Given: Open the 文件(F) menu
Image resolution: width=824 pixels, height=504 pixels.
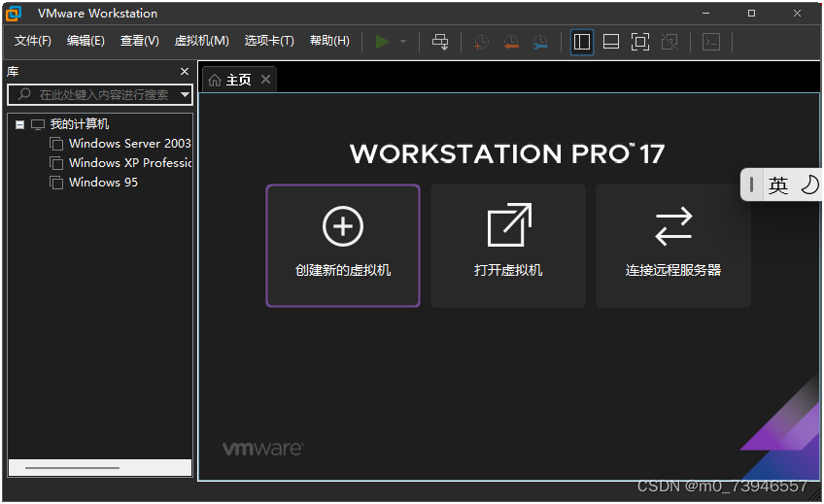Looking at the screenshot, I should [x=33, y=41].
